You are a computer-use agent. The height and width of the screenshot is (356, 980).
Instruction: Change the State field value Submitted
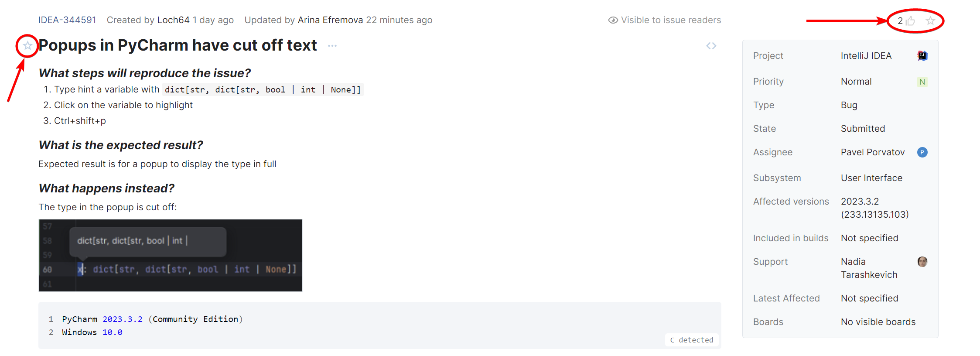click(863, 129)
